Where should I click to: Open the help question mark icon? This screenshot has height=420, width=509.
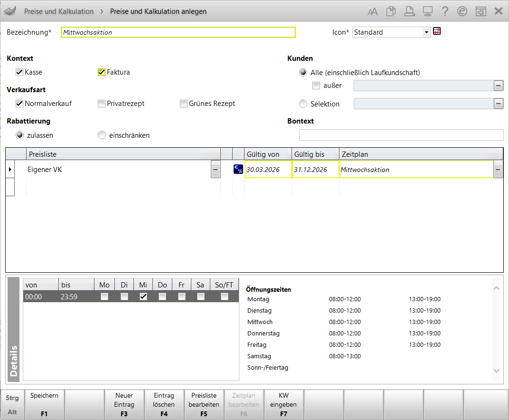445,11
